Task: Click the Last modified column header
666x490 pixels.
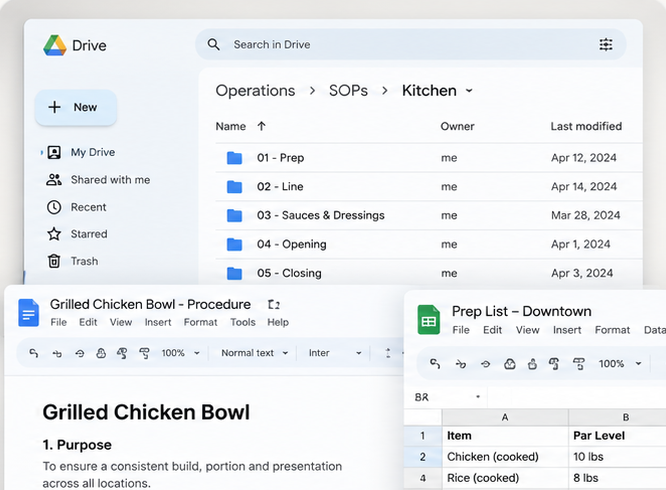Action: 586,126
